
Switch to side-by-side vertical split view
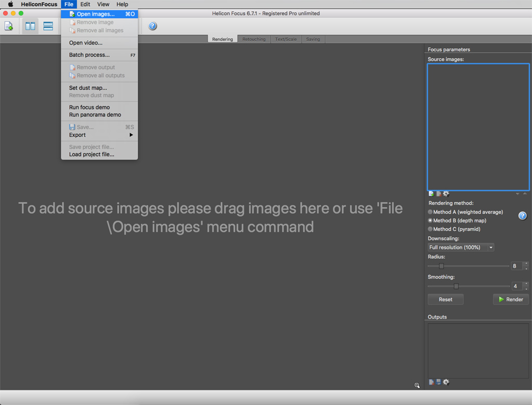[x=31, y=26]
